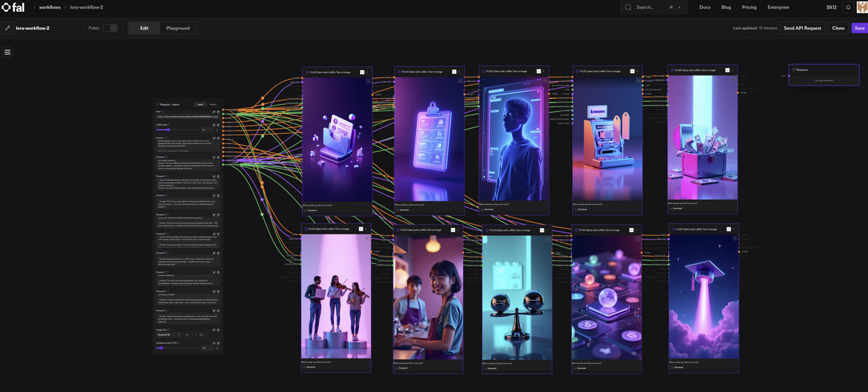The height and width of the screenshot is (392, 868).
Task: Switch to the Edit tab
Action: pos(144,28)
